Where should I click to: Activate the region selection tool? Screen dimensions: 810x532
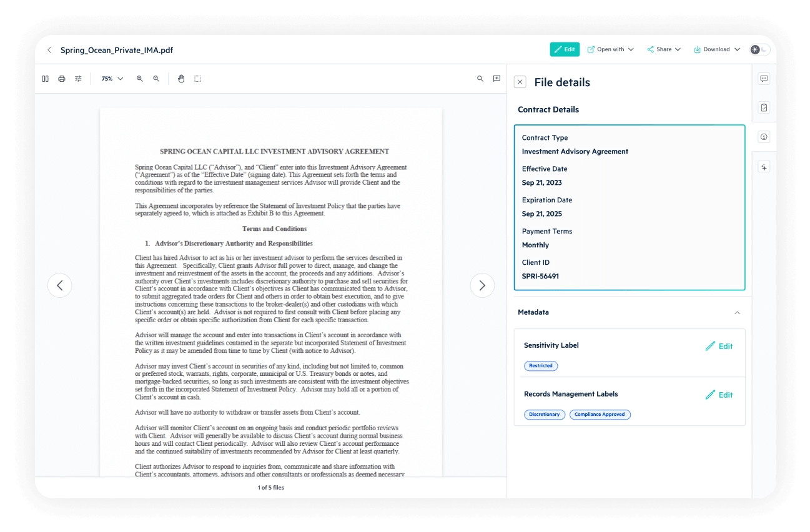tap(197, 79)
